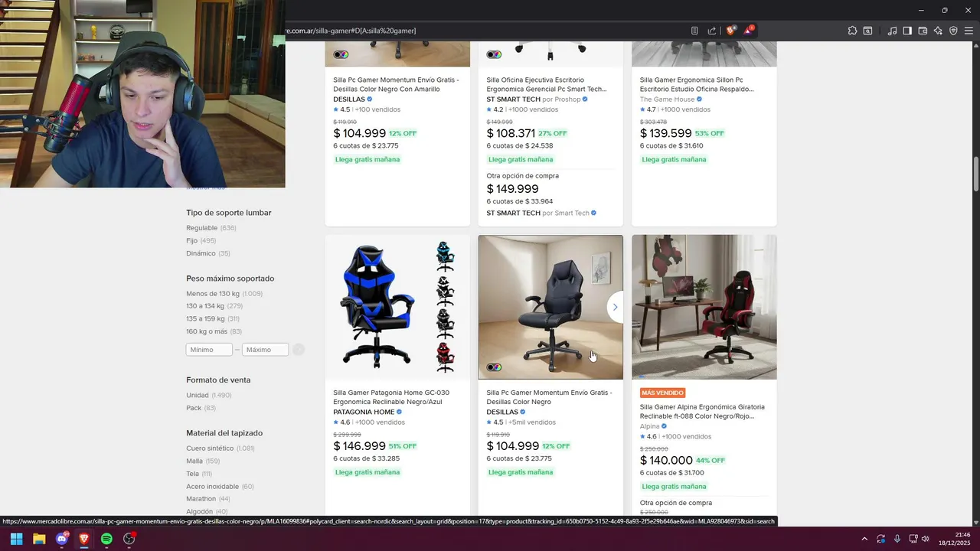Click next-image arrow on Momentum chair card
Image resolution: width=980 pixels, height=551 pixels.
615,307
